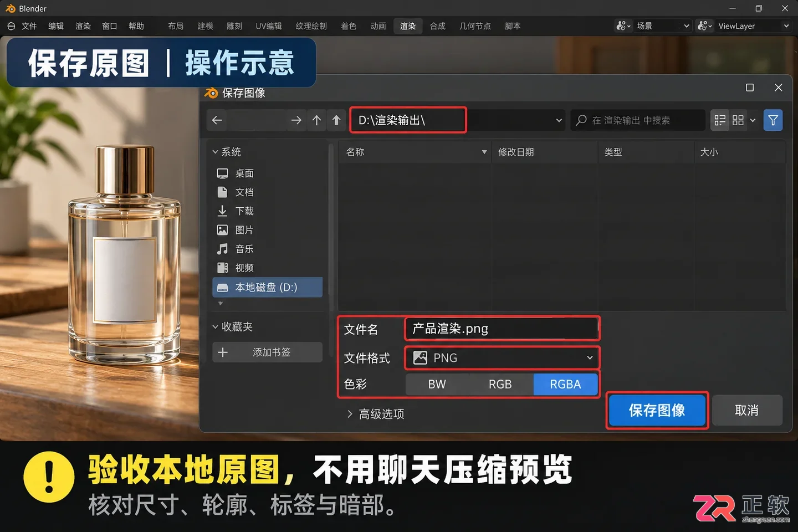
Task: Switch to the 纹理绘制 workspace tab
Action: point(311,26)
